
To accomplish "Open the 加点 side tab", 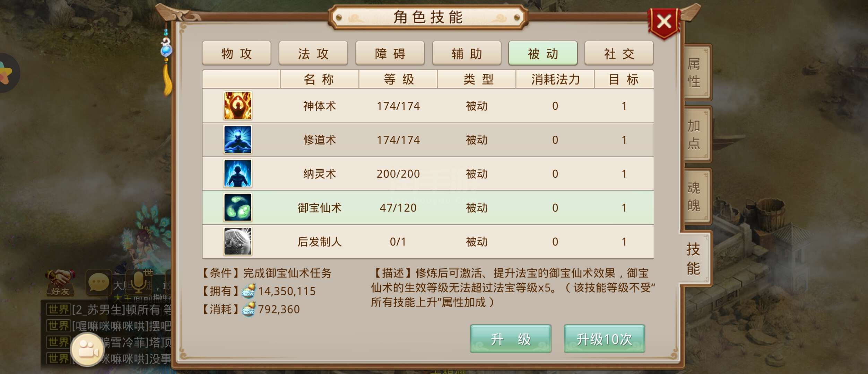I will click(697, 134).
